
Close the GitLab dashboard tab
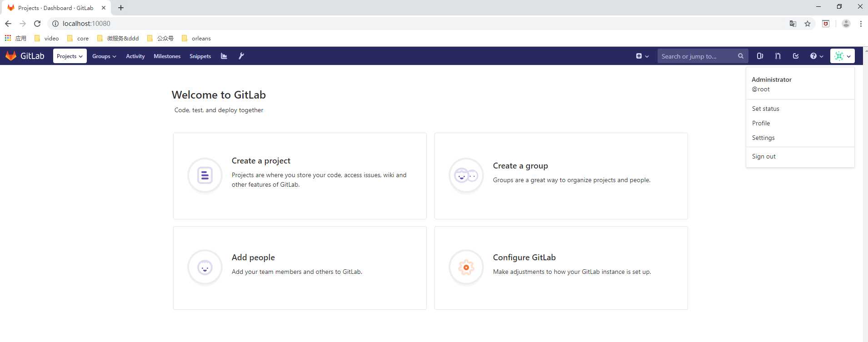(104, 8)
